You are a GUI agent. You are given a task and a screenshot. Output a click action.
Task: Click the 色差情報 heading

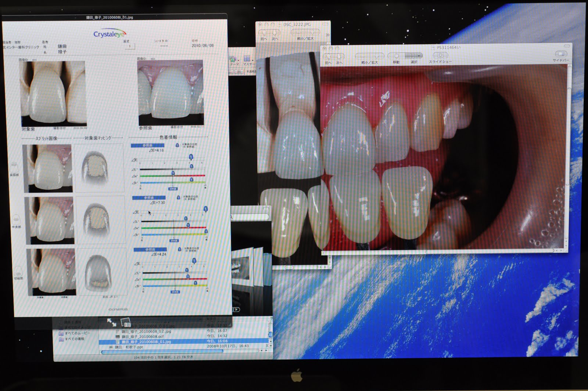coord(168,137)
